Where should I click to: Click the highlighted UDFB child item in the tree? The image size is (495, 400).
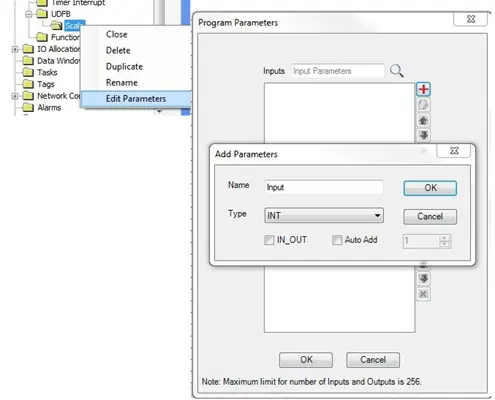click(x=74, y=25)
